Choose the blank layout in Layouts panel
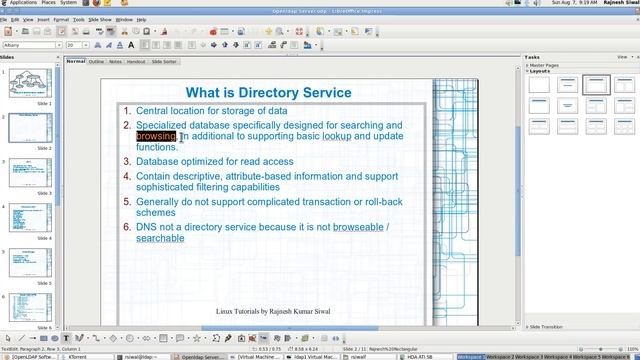The image size is (640, 360). [539, 85]
